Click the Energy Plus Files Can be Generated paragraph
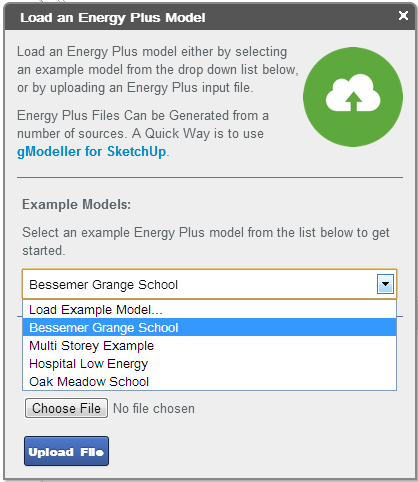Viewport: 418px width, 482px height. click(x=143, y=133)
